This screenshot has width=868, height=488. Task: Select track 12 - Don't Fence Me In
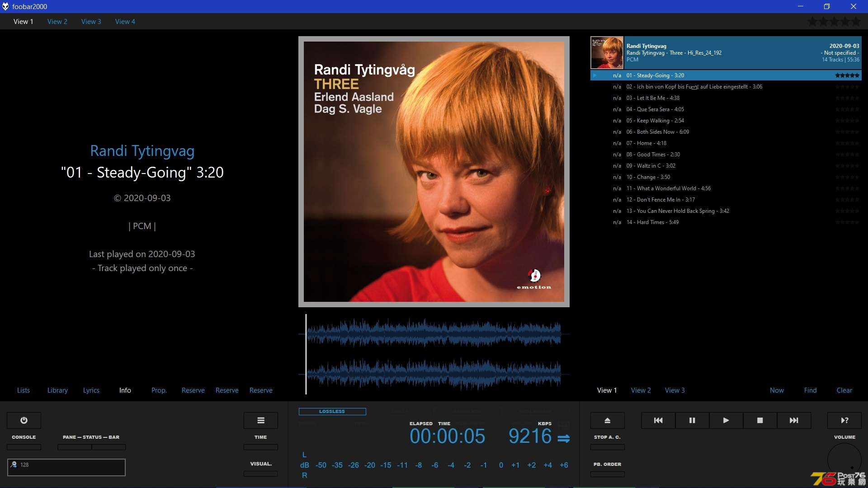[x=726, y=200]
